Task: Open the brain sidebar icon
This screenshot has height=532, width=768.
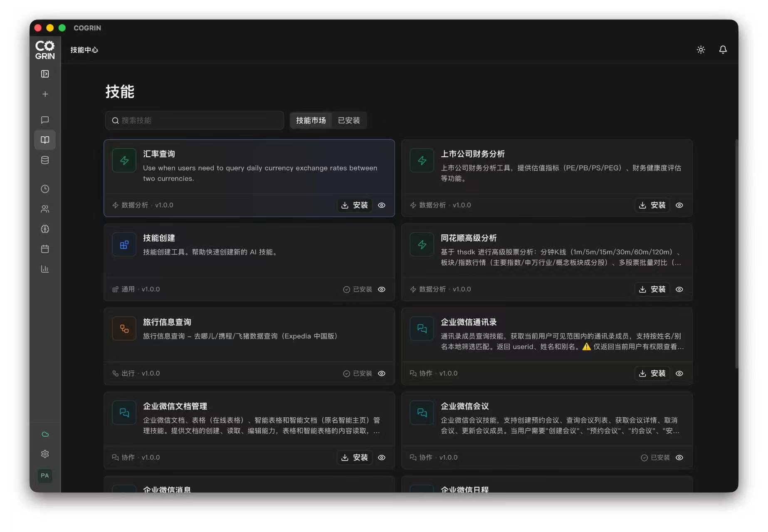Action: 45,229
